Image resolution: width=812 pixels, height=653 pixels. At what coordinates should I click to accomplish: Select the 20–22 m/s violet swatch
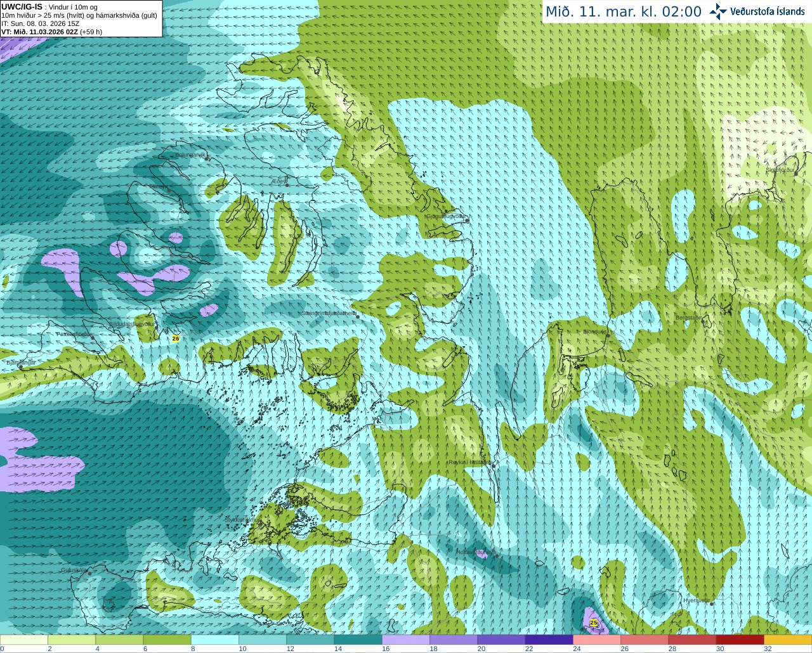click(501, 640)
